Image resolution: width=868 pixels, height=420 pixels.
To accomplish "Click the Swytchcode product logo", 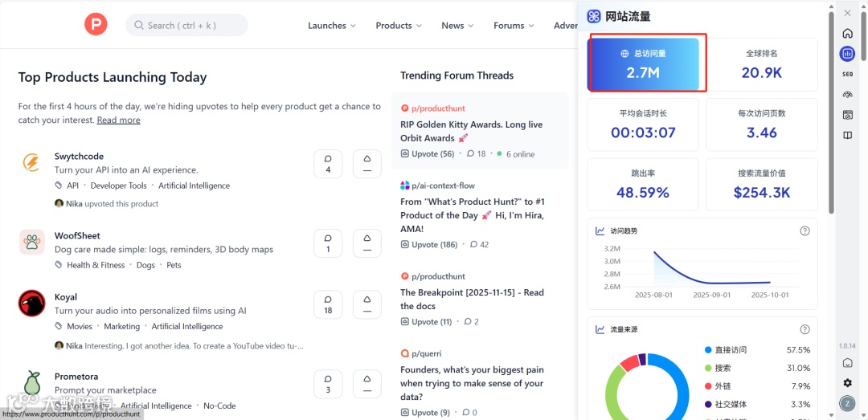I will [31, 163].
